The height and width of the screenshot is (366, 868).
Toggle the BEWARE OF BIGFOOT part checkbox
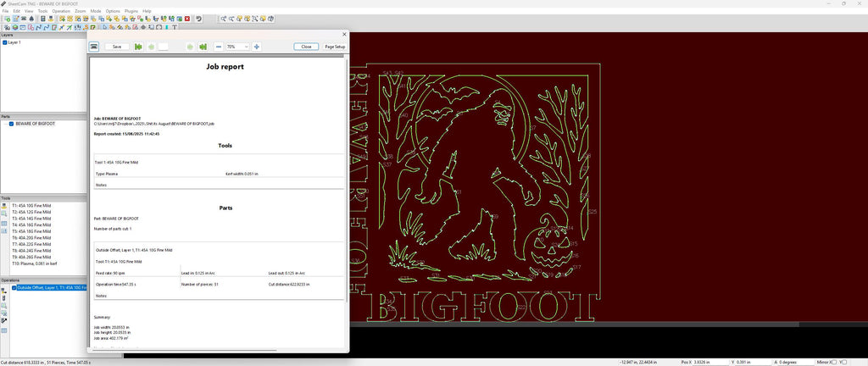coord(11,124)
